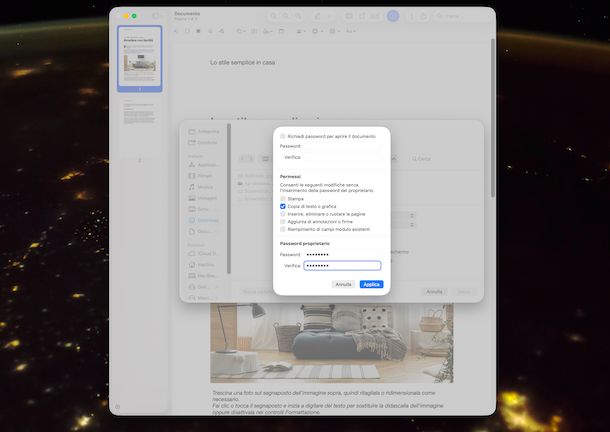Focus the owner Password field
This screenshot has width=610, height=432.
click(x=342, y=254)
